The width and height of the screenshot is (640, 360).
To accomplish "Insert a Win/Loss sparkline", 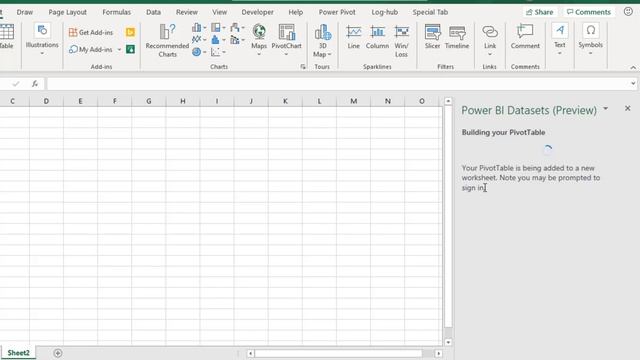I will 401,40.
